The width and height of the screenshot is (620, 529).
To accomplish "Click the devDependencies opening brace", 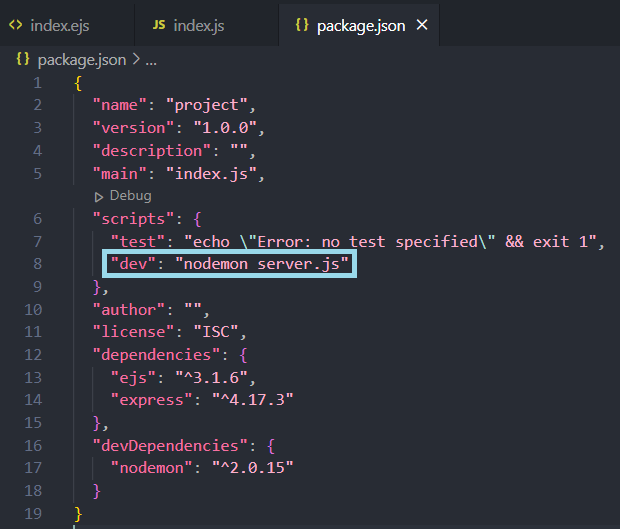I will (x=271, y=446).
